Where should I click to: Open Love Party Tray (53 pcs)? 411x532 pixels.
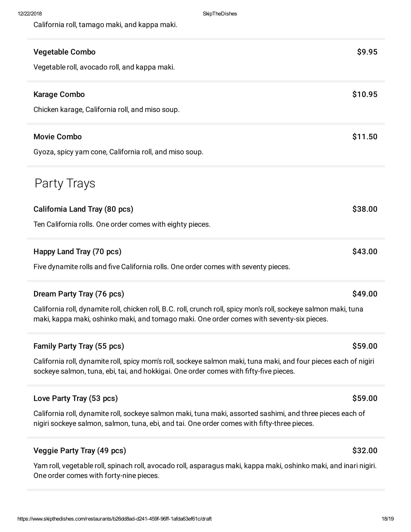pyautogui.click(x=75, y=398)
